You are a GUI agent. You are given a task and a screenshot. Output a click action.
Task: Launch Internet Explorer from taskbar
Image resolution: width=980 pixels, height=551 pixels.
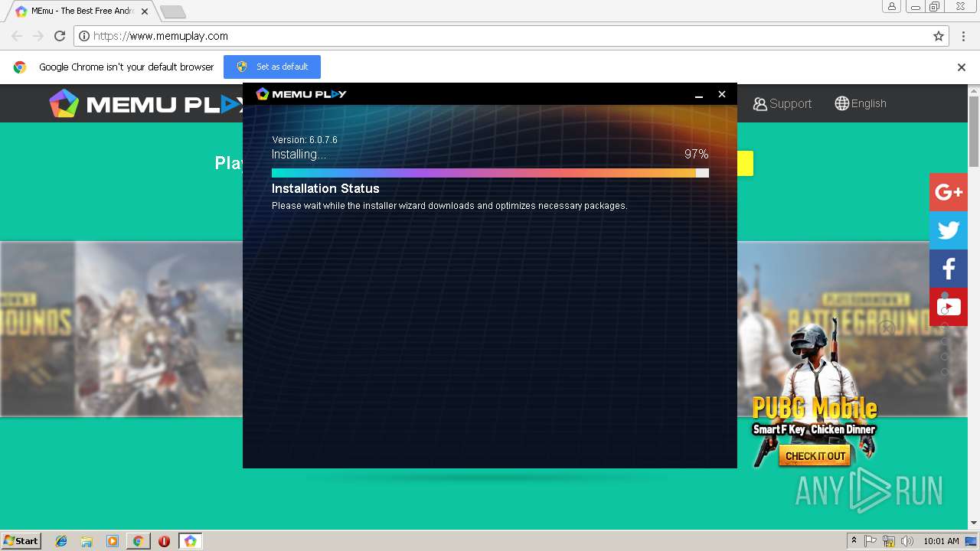click(61, 541)
